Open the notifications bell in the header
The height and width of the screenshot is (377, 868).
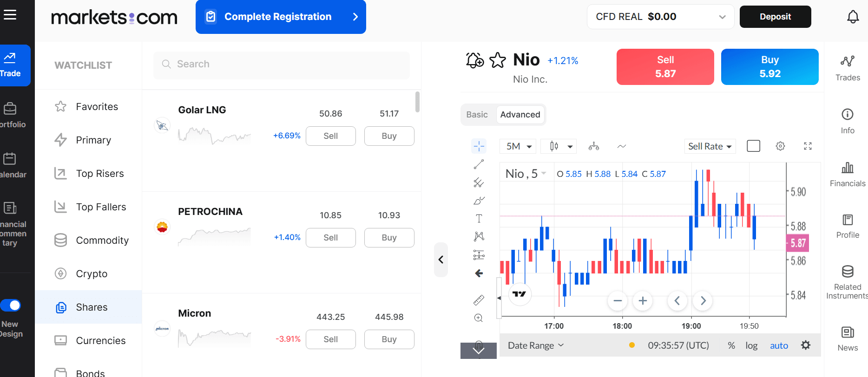coord(853,17)
